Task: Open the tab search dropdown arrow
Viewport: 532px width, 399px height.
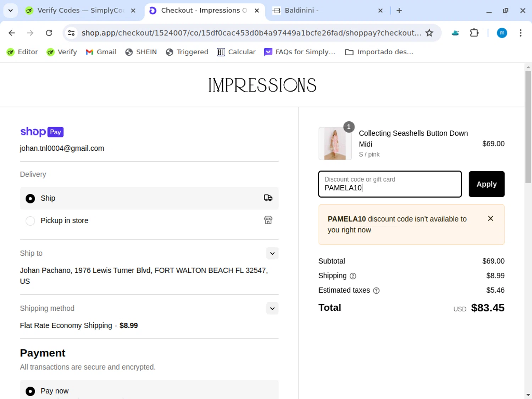Action: tap(11, 11)
